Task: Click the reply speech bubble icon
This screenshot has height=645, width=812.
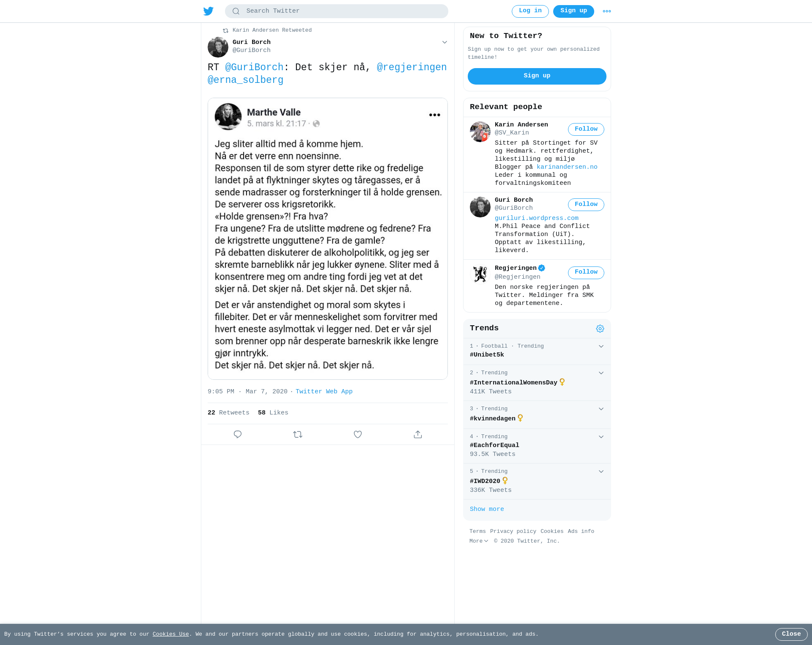Action: coord(238,434)
